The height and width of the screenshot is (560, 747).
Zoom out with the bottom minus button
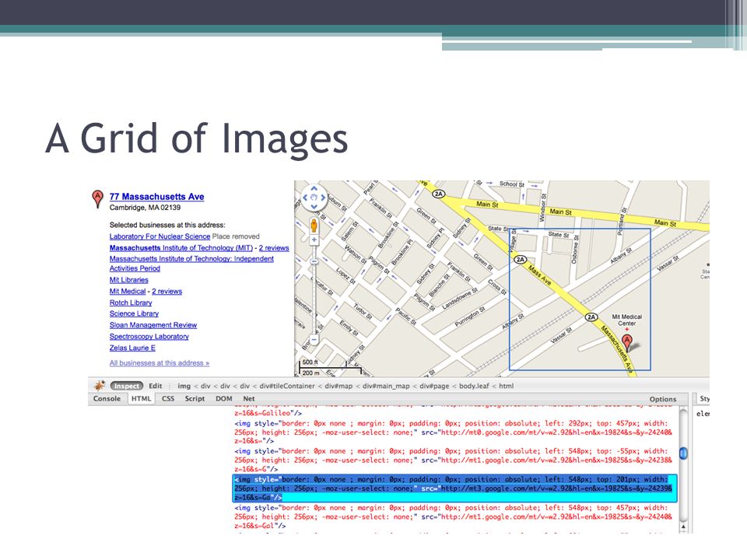point(314,340)
